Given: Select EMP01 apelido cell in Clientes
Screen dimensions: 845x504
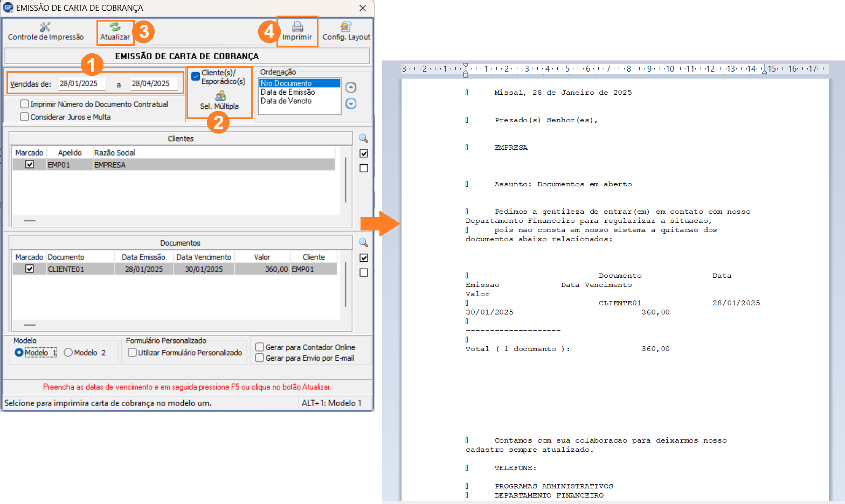Looking at the screenshot, I should pyautogui.click(x=70, y=165).
